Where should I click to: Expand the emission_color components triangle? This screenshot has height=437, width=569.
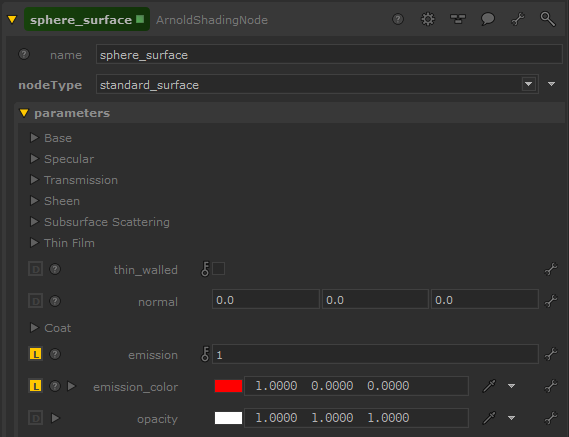(x=71, y=386)
